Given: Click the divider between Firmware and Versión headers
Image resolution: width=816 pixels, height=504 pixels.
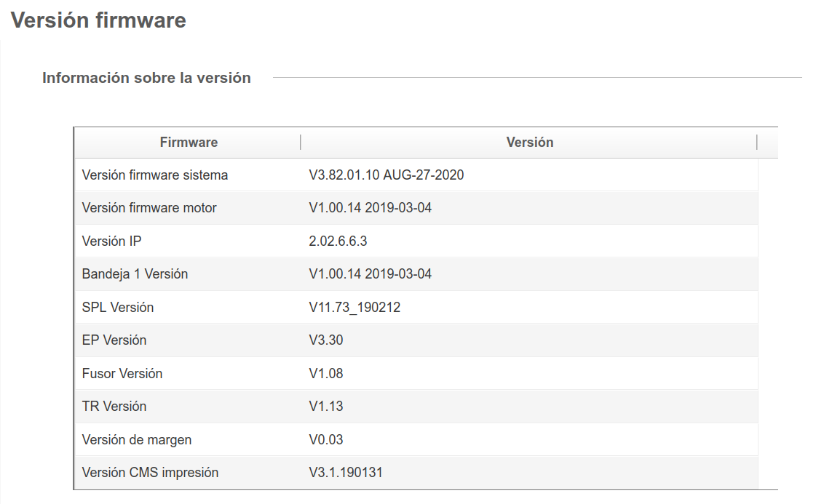Looking at the screenshot, I should [301, 143].
